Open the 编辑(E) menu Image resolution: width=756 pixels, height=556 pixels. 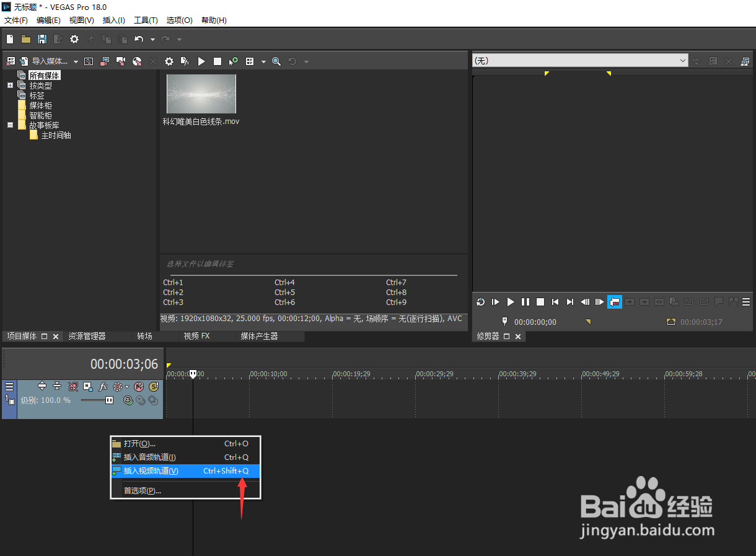pos(48,20)
